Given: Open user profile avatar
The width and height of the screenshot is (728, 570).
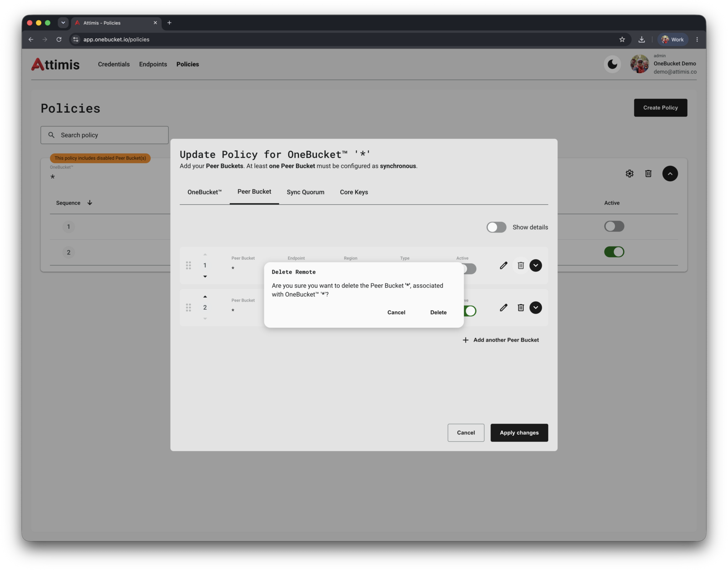Looking at the screenshot, I should point(639,64).
